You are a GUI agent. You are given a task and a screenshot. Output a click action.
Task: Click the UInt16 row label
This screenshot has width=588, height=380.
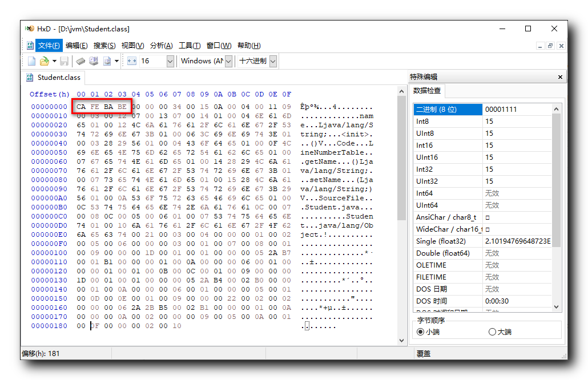pyautogui.click(x=427, y=157)
